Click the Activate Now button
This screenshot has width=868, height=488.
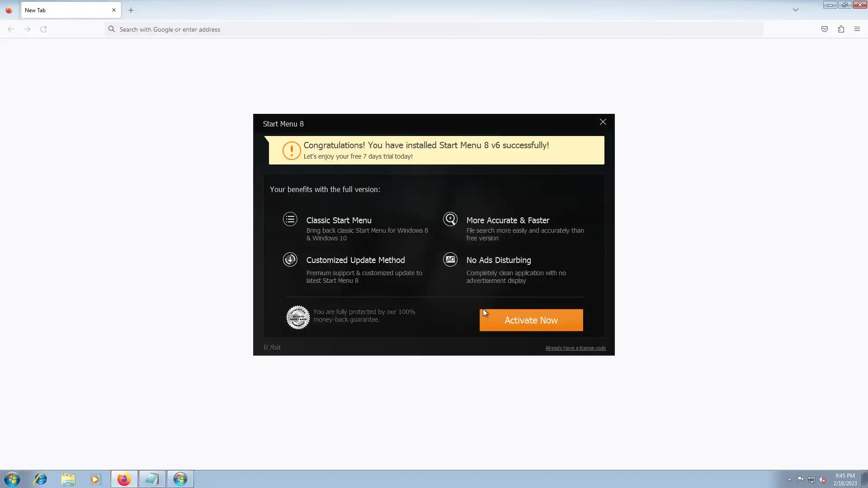[531, 320]
